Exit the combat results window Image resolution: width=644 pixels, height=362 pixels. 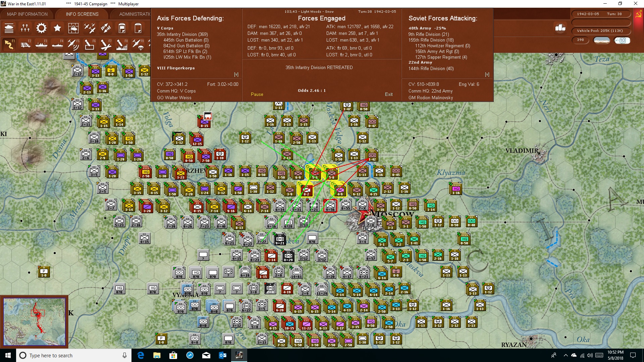point(389,95)
